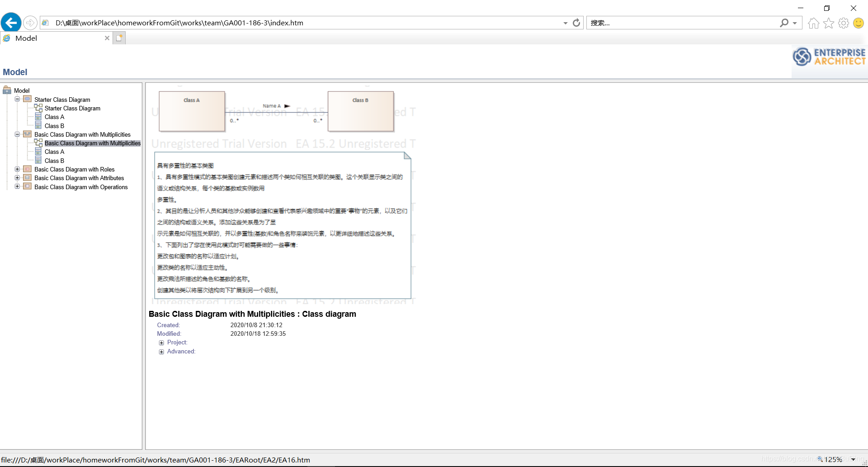Expand the Project details section
Image resolution: width=868 pixels, height=467 pixels.
pyautogui.click(x=161, y=343)
